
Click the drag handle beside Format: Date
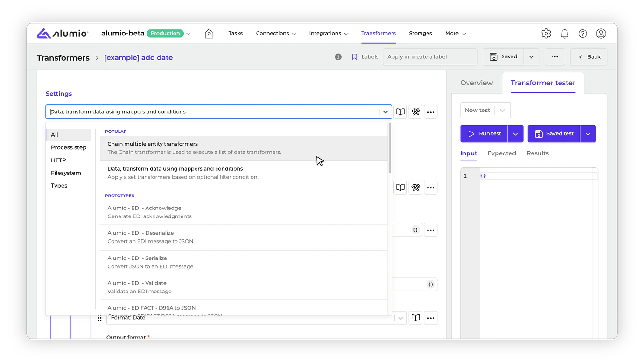pyautogui.click(x=99, y=318)
